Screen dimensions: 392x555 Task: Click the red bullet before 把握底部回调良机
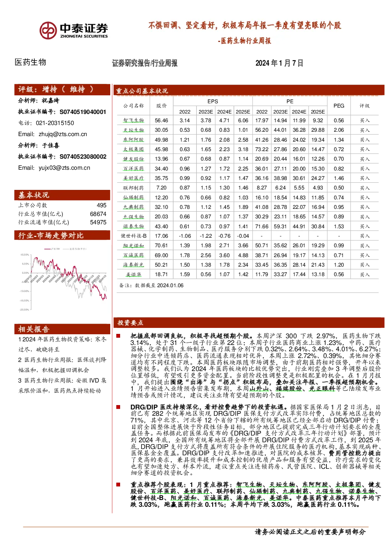click(118, 336)
